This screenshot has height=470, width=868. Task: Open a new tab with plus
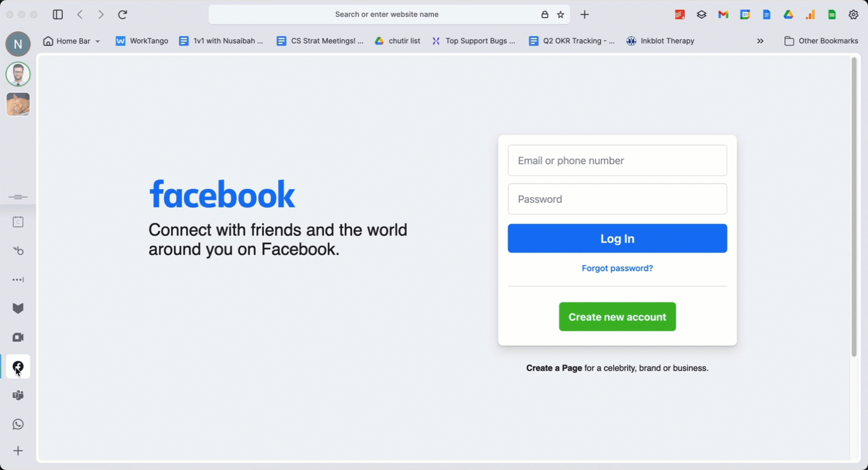tap(584, 14)
